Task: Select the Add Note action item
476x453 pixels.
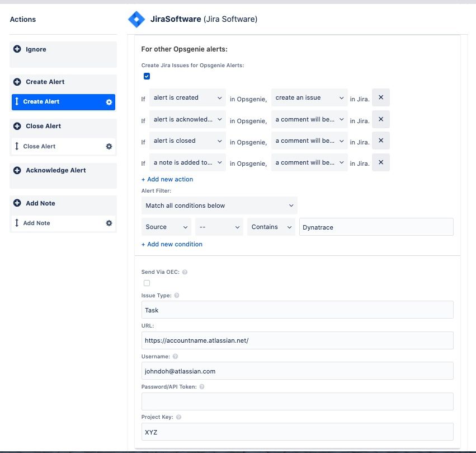Action: click(63, 223)
